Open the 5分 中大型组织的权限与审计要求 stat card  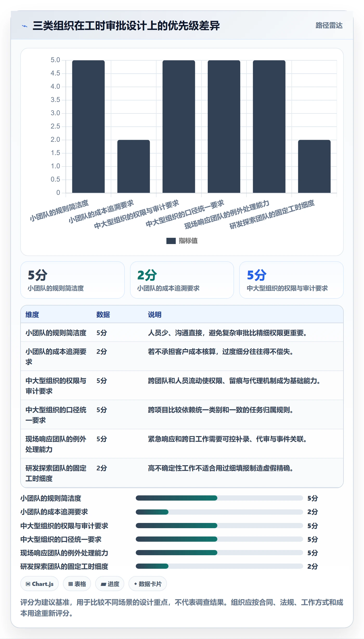[x=291, y=280]
